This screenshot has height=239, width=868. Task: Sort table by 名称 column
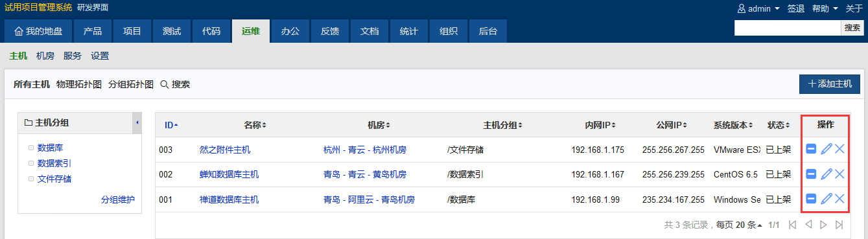[255, 125]
